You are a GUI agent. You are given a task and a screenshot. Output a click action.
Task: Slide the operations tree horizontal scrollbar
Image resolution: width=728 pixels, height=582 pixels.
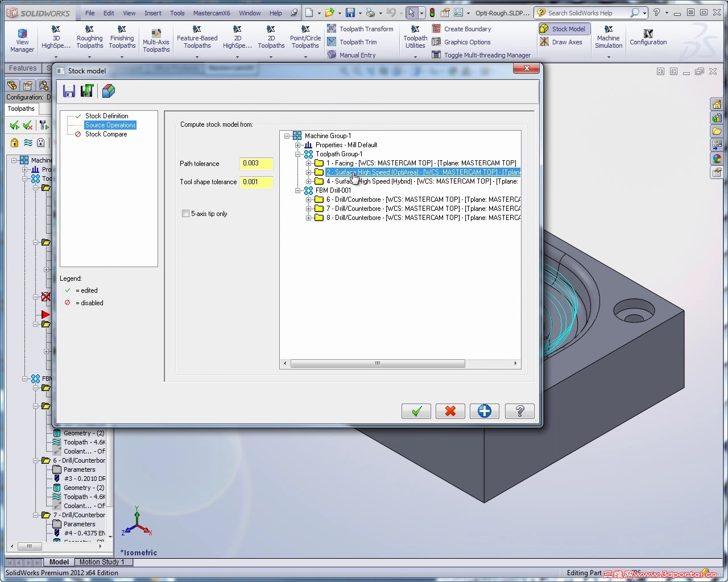click(378, 364)
